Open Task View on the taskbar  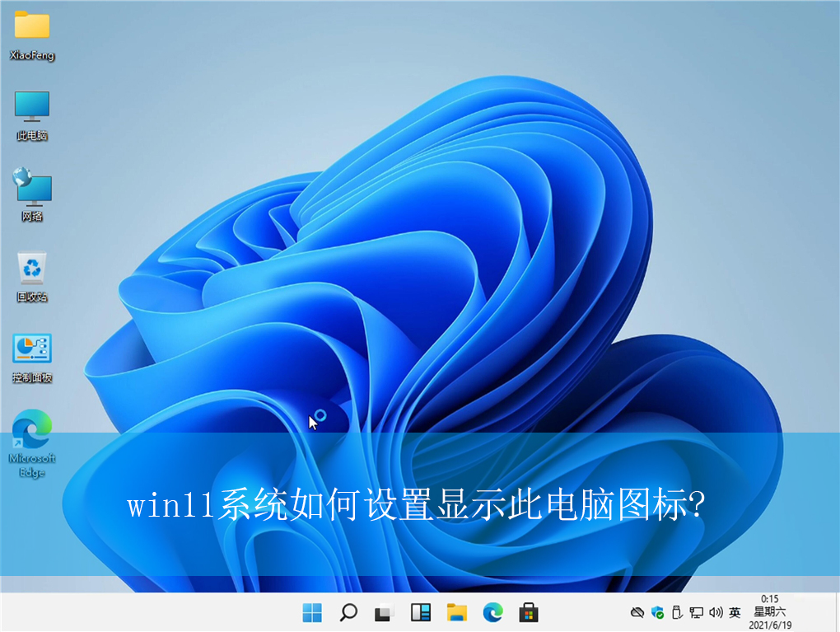coord(384,612)
